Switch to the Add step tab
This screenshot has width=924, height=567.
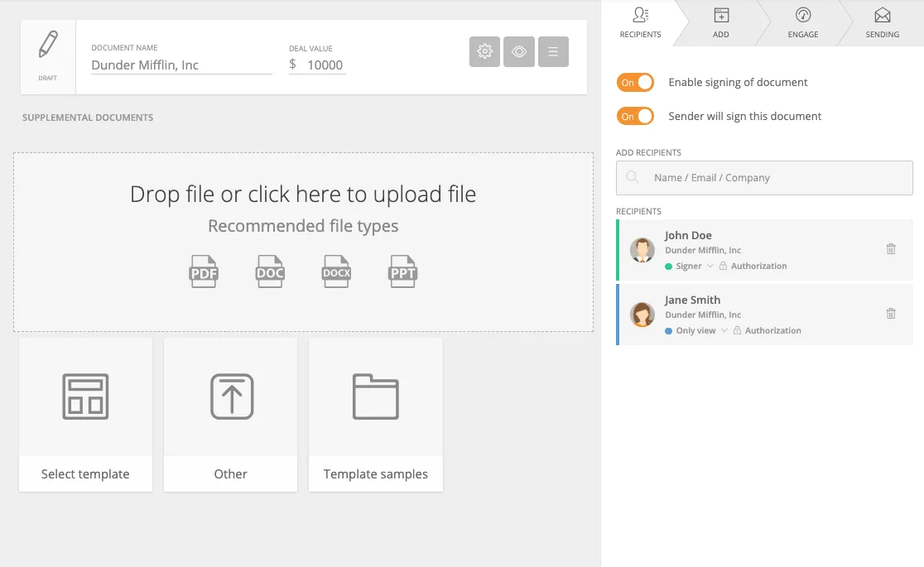(720, 23)
